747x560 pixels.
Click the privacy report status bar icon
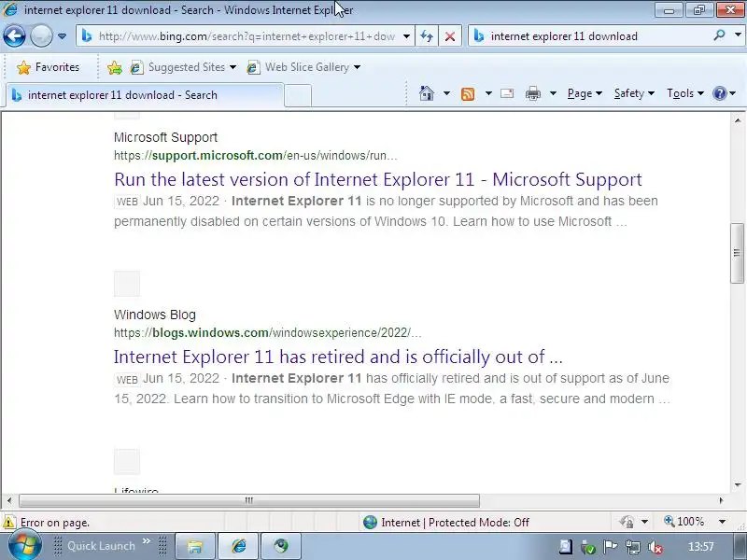(x=627, y=523)
